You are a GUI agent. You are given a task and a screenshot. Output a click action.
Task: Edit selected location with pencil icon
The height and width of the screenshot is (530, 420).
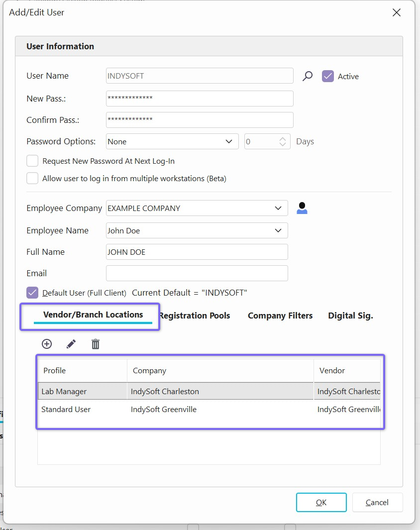71,344
